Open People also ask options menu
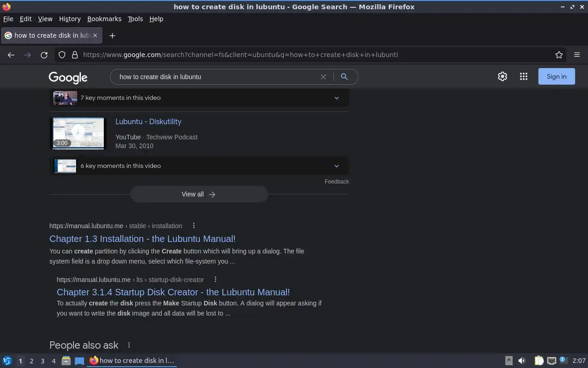 tap(129, 345)
